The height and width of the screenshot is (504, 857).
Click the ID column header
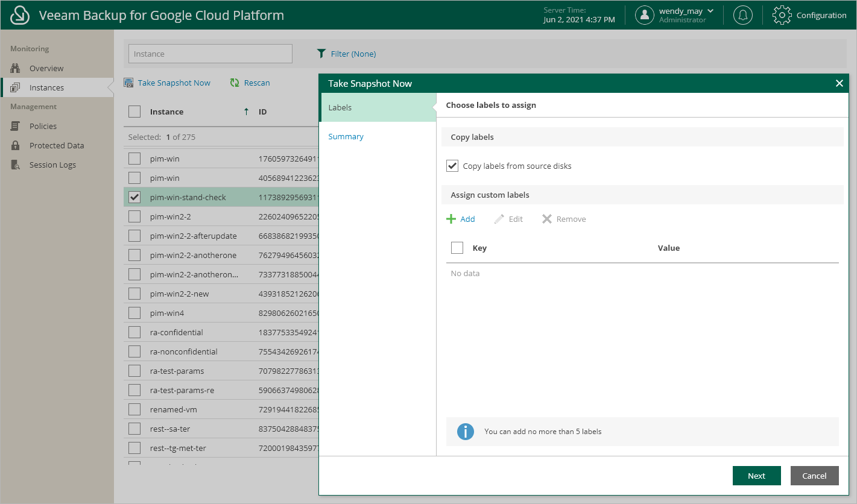pos(263,112)
